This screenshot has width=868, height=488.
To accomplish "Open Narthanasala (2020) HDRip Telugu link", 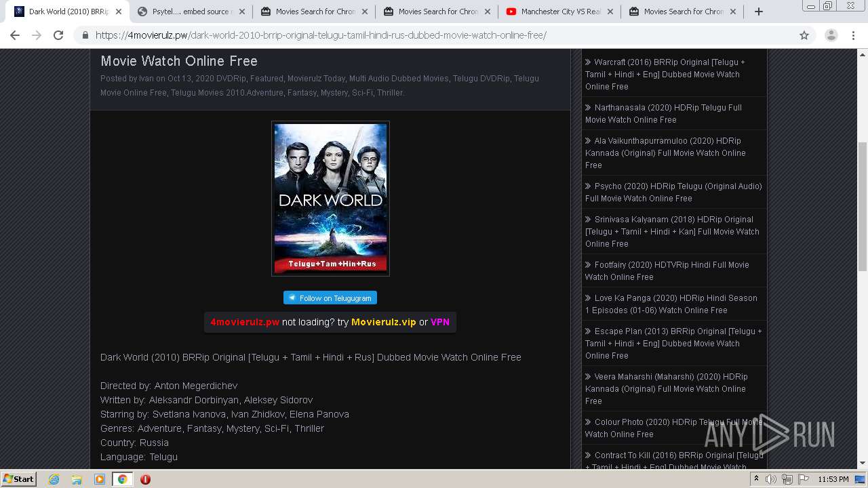I will pyautogui.click(x=664, y=113).
